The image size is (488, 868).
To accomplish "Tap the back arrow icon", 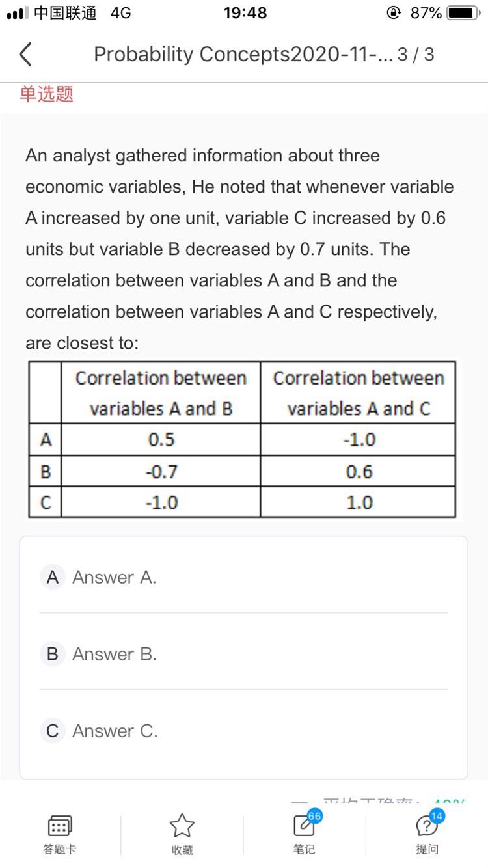I will pyautogui.click(x=25, y=55).
